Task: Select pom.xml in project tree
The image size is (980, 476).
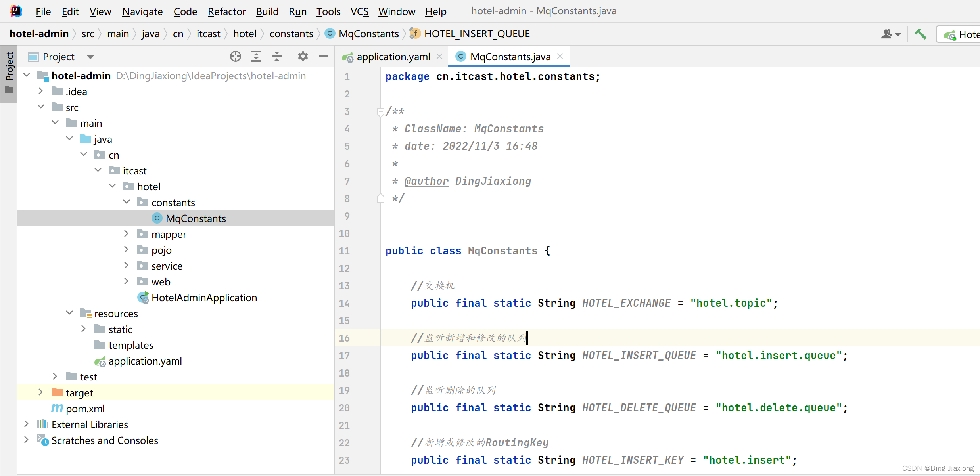Action: (85, 409)
